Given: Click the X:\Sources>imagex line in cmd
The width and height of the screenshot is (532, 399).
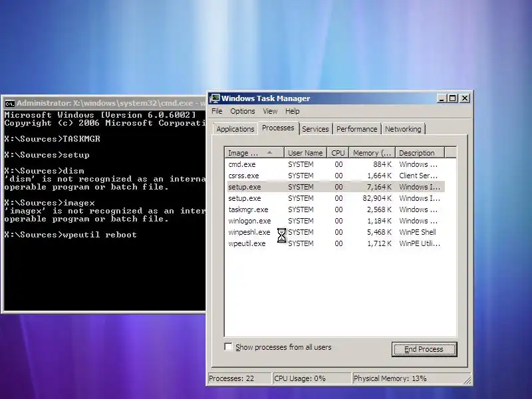Looking at the screenshot, I should (49, 203).
